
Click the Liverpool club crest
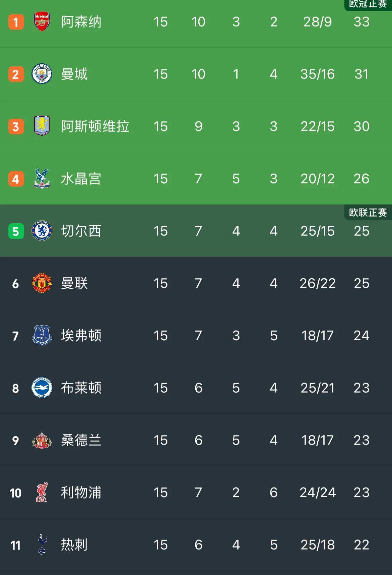click(x=41, y=493)
